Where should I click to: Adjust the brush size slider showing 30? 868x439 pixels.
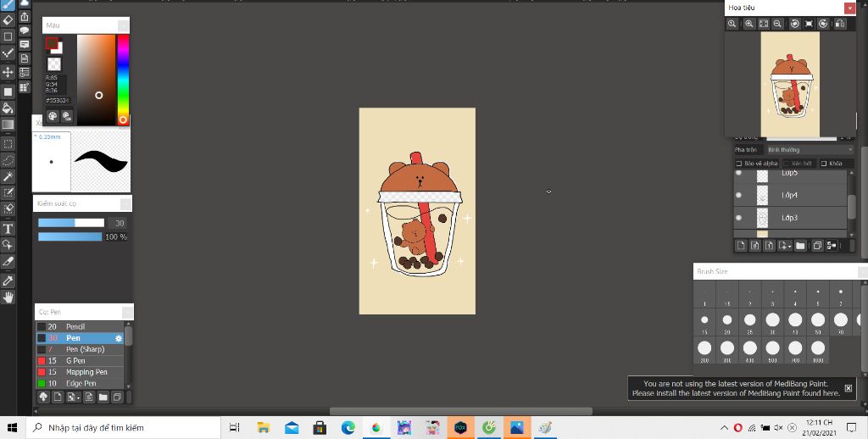pos(71,223)
